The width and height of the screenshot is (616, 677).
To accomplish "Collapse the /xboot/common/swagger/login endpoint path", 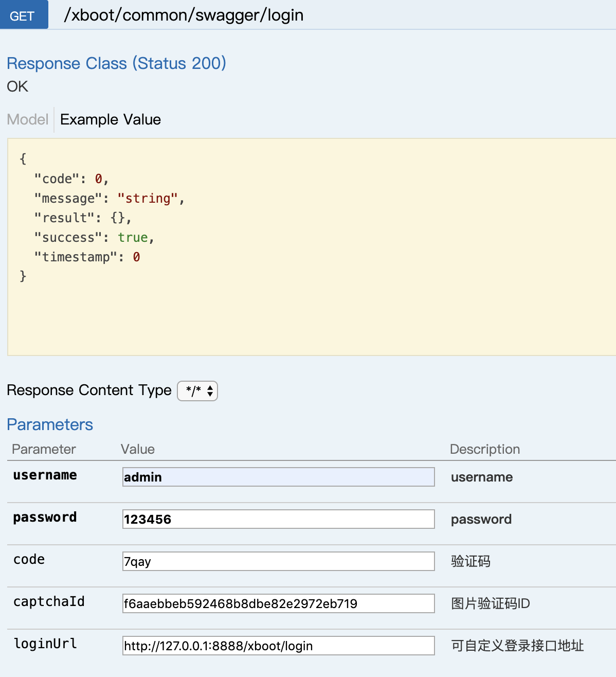I will [184, 15].
